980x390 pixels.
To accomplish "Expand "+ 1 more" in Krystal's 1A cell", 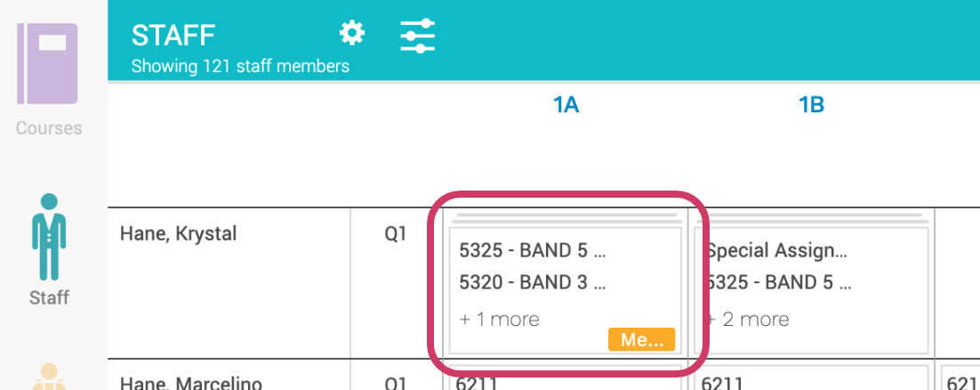I will [499, 319].
